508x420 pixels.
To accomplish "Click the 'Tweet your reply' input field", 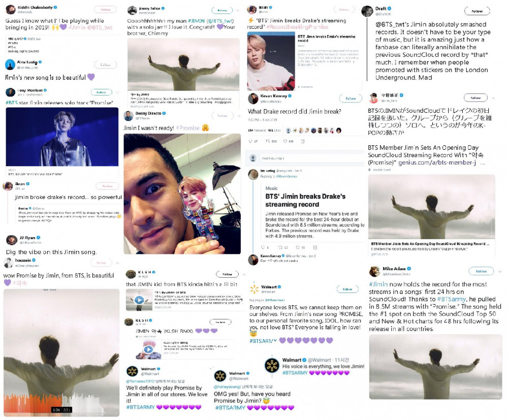I will point(312,158).
